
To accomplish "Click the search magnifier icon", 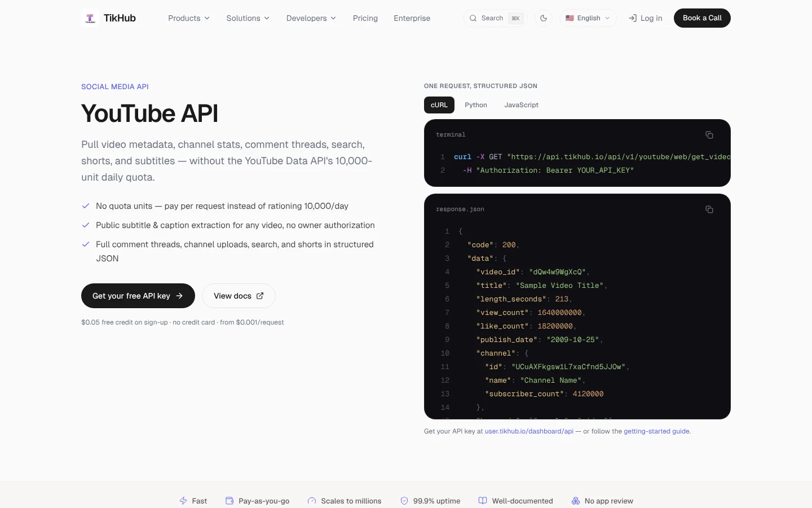I will (473, 18).
